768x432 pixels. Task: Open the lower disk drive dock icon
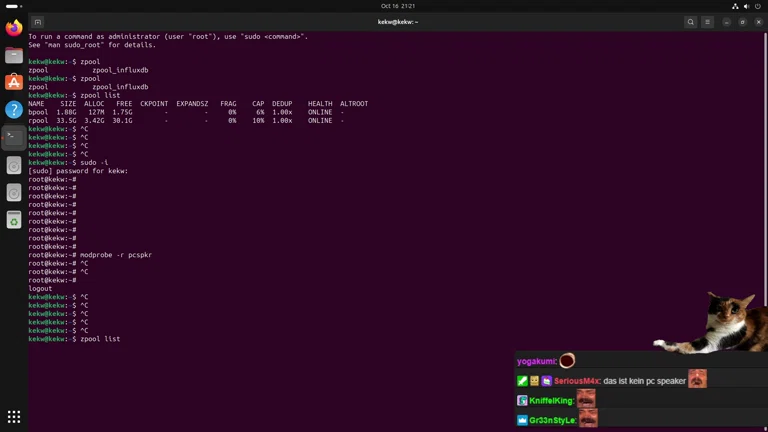click(x=14, y=193)
